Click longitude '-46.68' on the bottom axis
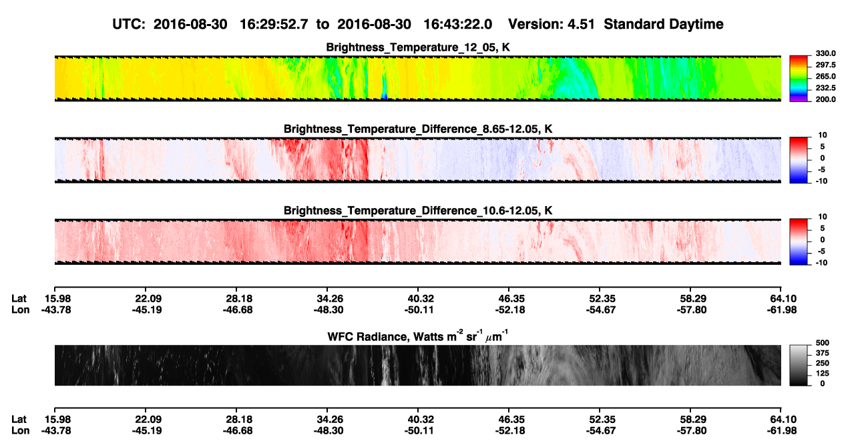Viewport: 868px width, 445px height. pyautogui.click(x=237, y=430)
